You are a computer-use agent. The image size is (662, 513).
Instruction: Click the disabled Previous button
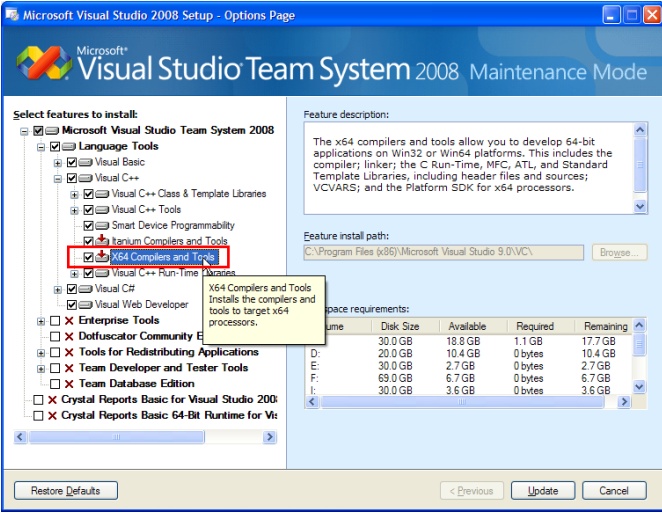472,491
